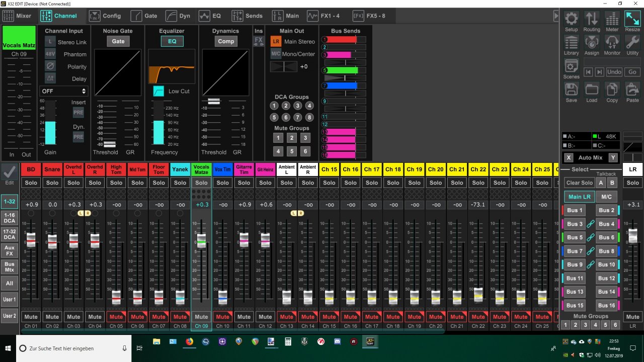
Task: Adjust the Bus Sends 5 green level bar
Action: [x=344, y=70]
